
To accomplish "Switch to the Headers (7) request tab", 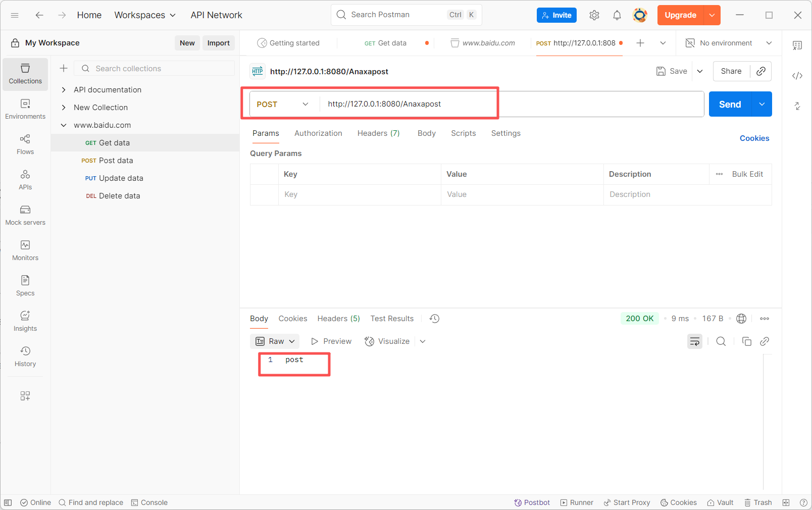I will [x=378, y=133].
